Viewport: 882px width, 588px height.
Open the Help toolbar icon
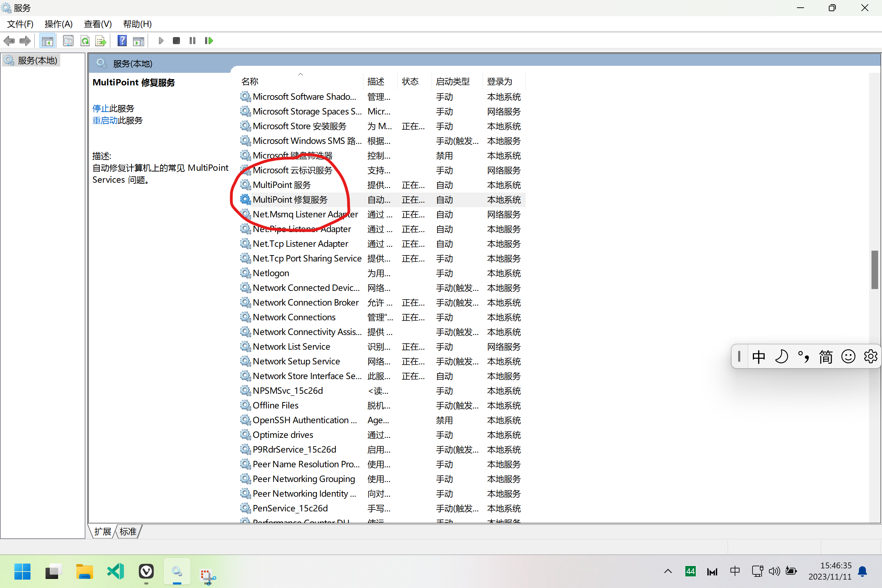[122, 41]
